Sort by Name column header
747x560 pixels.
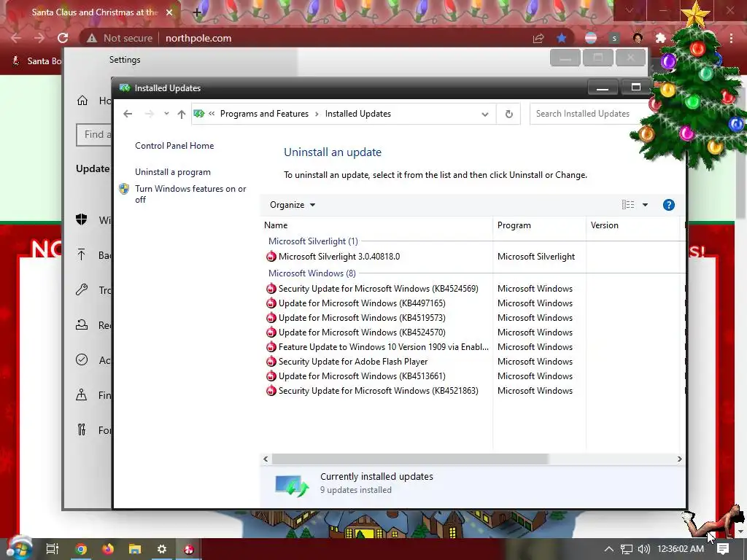coord(376,225)
